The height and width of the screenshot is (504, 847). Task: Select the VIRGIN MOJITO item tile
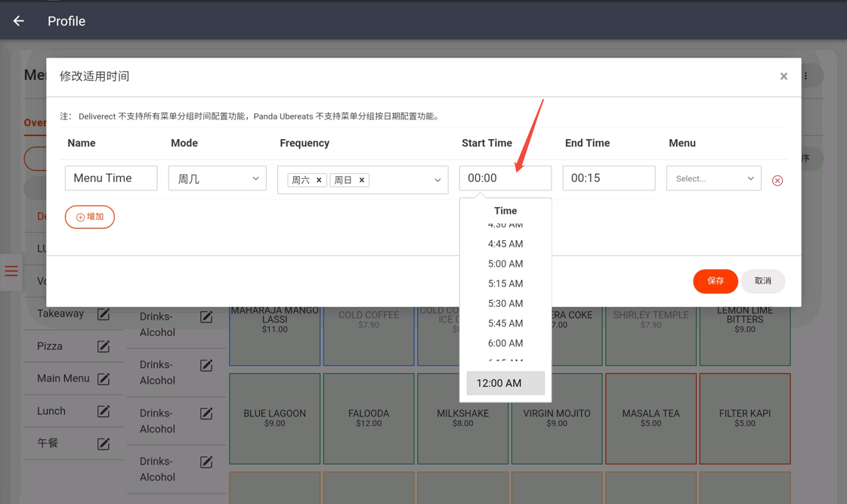click(557, 419)
